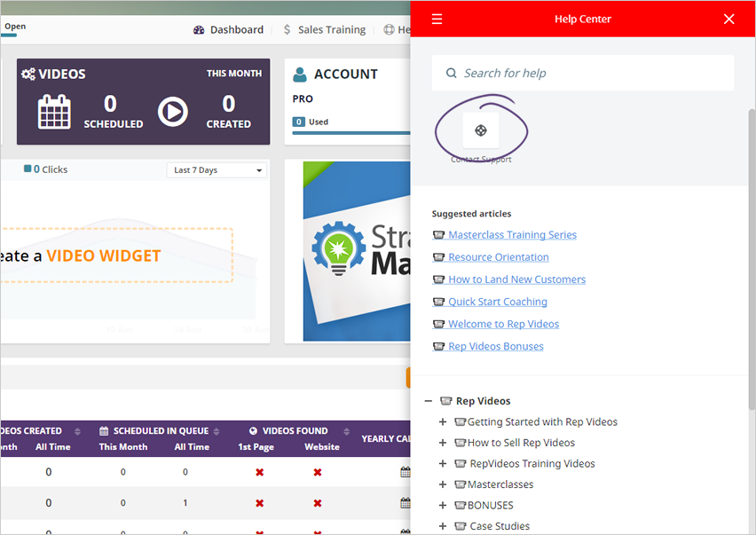Click the Help Center vertical scrollbar
The width and height of the screenshot is (756, 535).
pyautogui.click(x=751, y=266)
